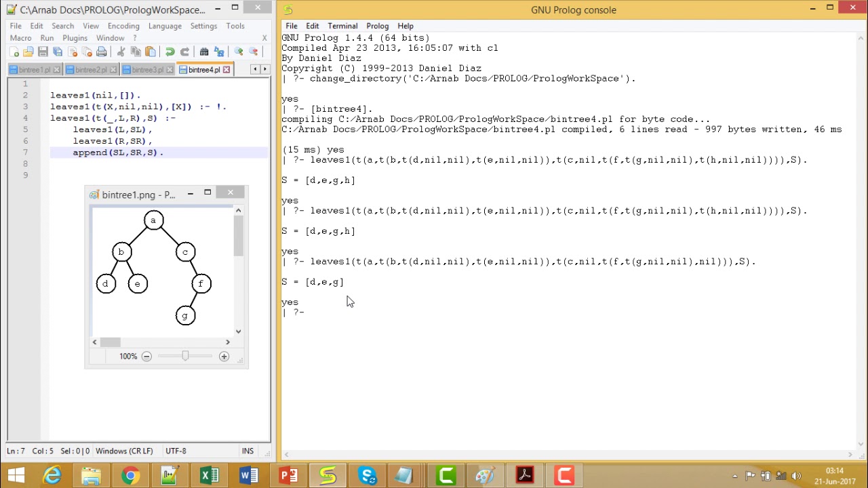Click the Save All icon in Notepad++ toolbar
The image size is (868, 488).
pos(58,52)
